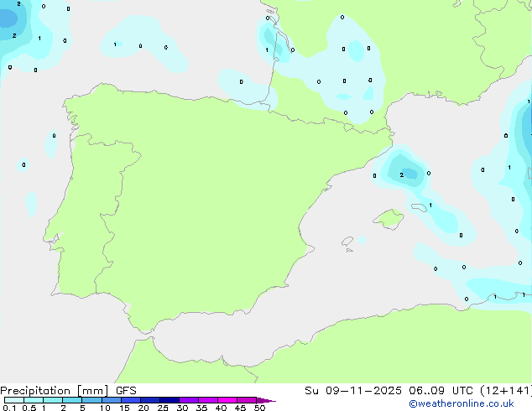Click the 'GFS' model label
This screenshot has height=411, width=532.
coord(126,391)
